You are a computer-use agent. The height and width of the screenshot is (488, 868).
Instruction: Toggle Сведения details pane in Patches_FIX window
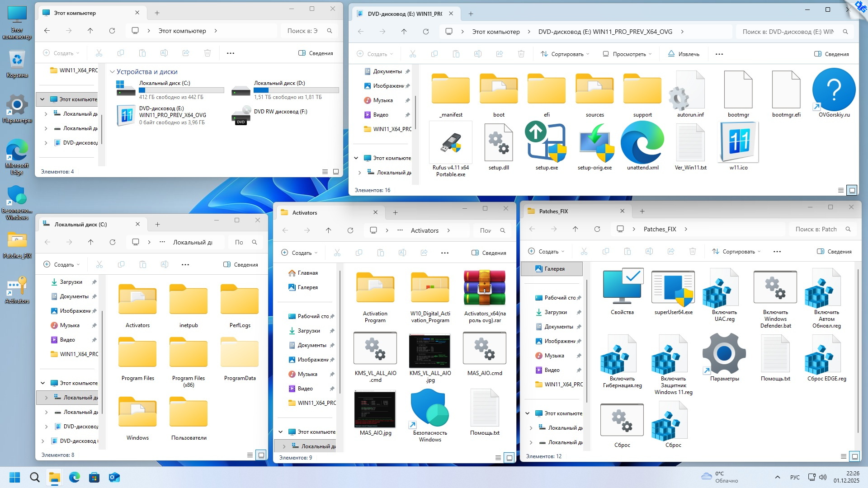tap(834, 252)
